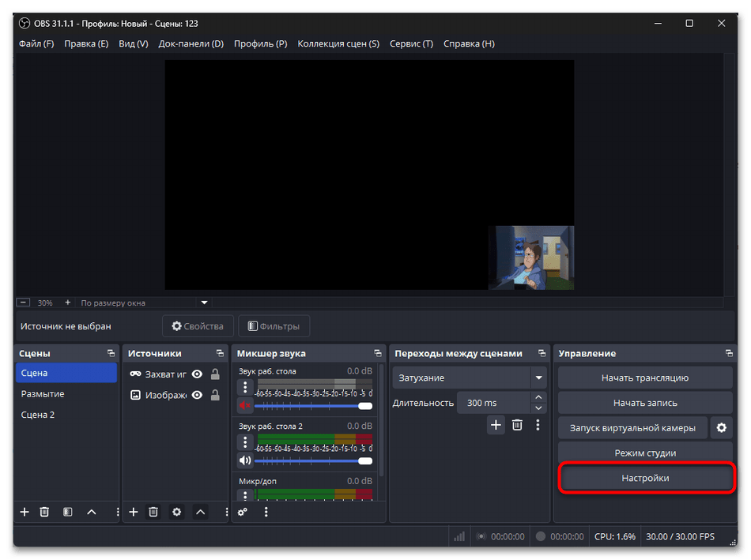The height and width of the screenshot is (560, 751).
Task: Hide the Захват игры source with eye icon
Action: (x=197, y=374)
